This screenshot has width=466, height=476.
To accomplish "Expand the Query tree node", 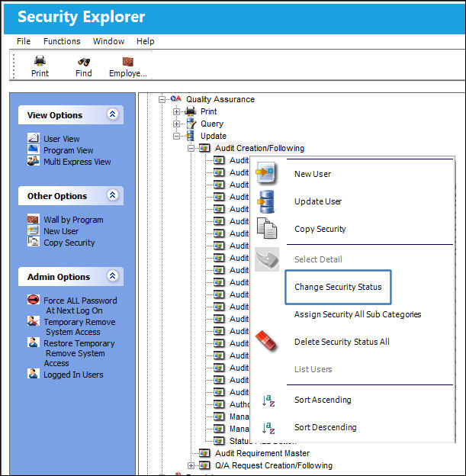I will tap(176, 124).
